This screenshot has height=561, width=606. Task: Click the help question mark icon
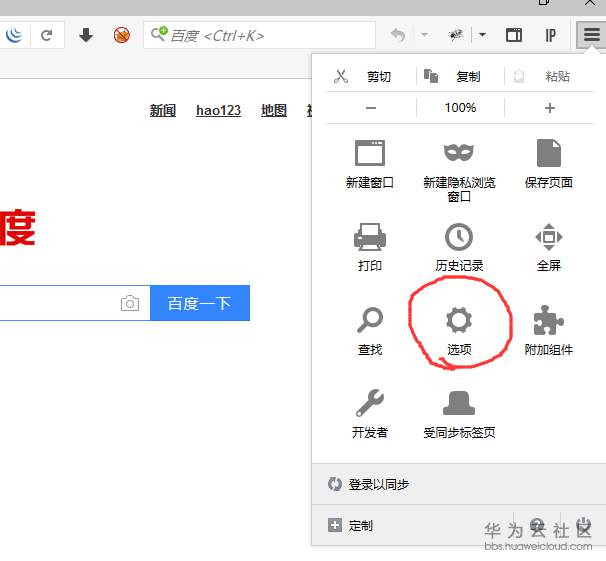tap(537, 525)
